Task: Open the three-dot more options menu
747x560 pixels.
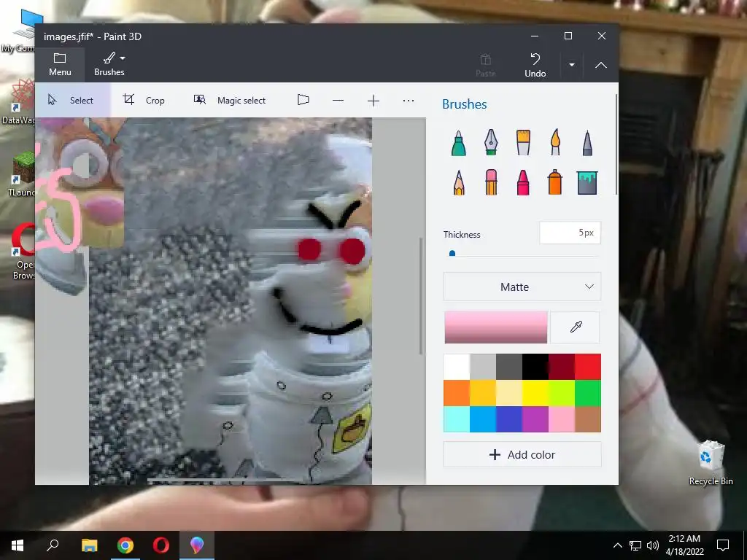Action: [x=409, y=101]
